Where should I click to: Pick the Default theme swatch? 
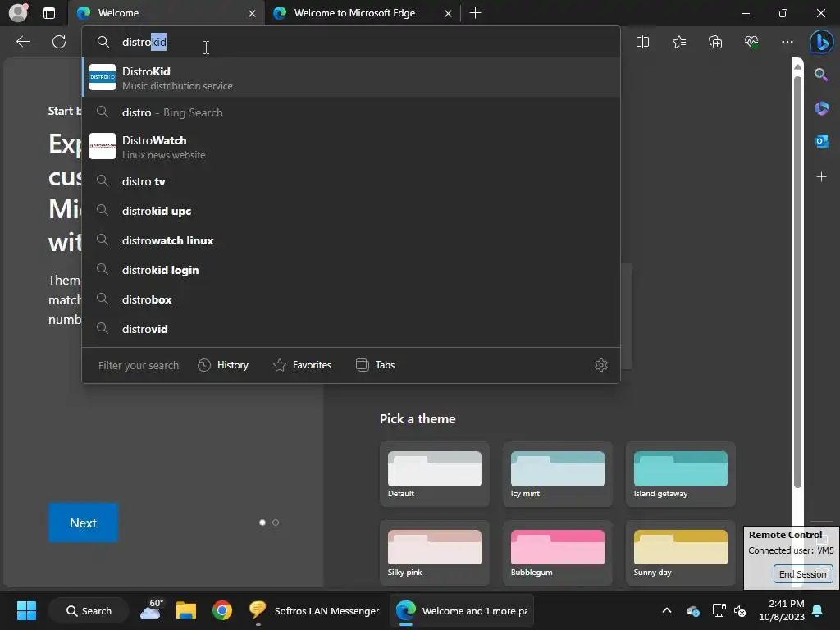coord(435,474)
